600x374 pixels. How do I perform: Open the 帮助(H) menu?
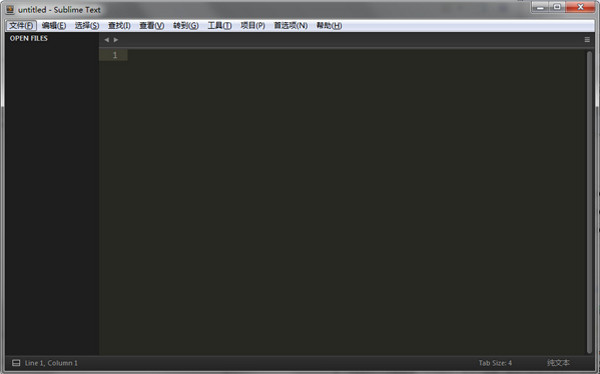tap(329, 26)
